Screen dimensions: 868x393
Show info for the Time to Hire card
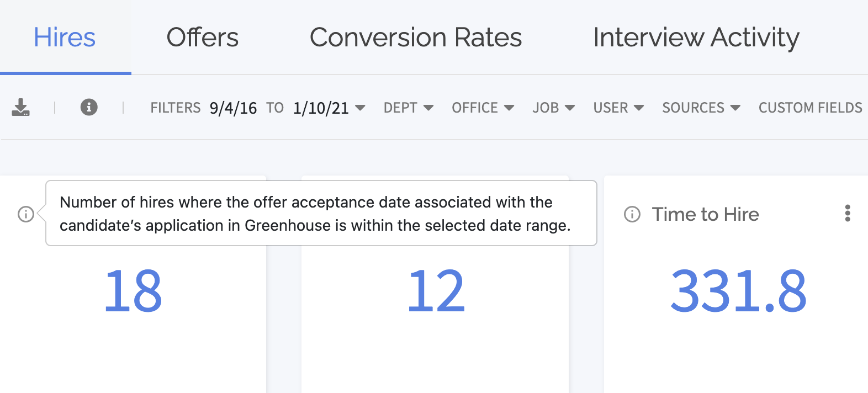click(632, 214)
